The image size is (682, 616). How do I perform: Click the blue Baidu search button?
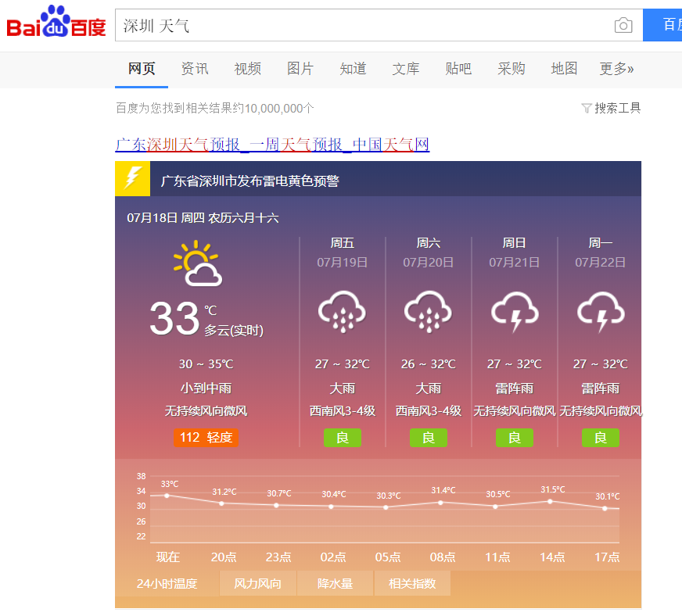pyautogui.click(x=662, y=25)
